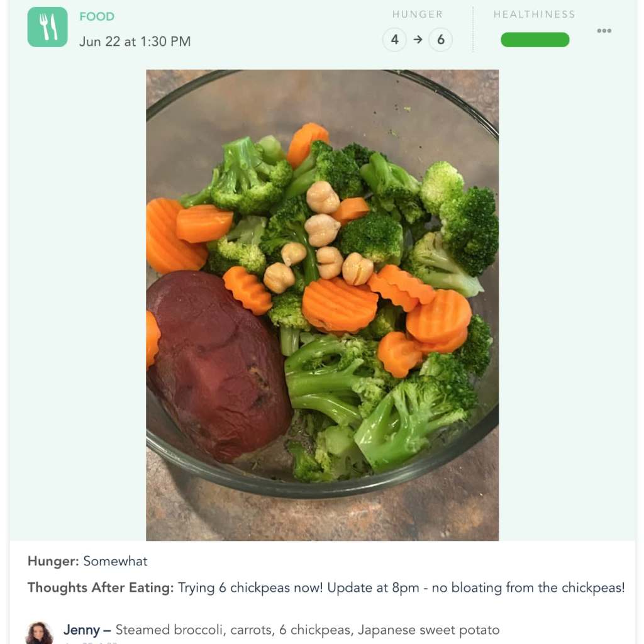Click the dotted divider between Hunger and Healthiness

click(473, 29)
